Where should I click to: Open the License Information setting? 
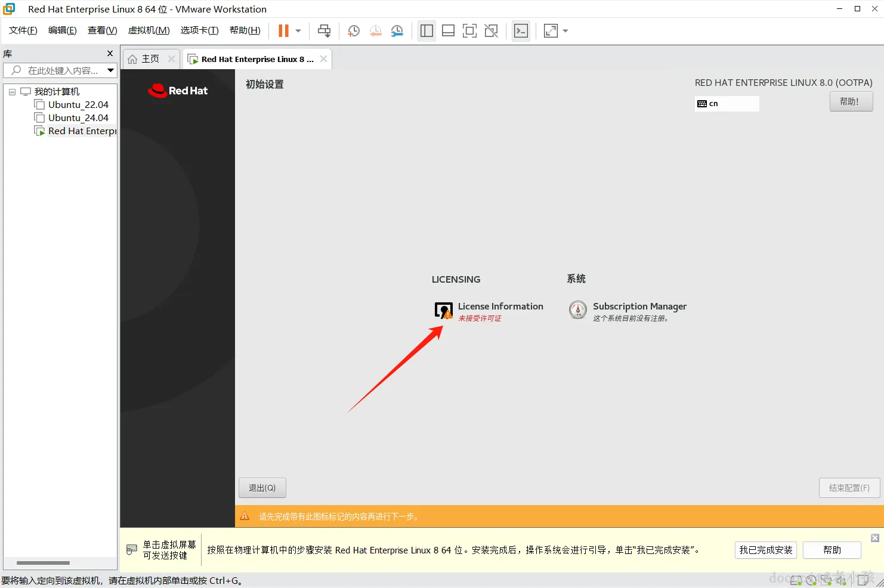coord(489,311)
